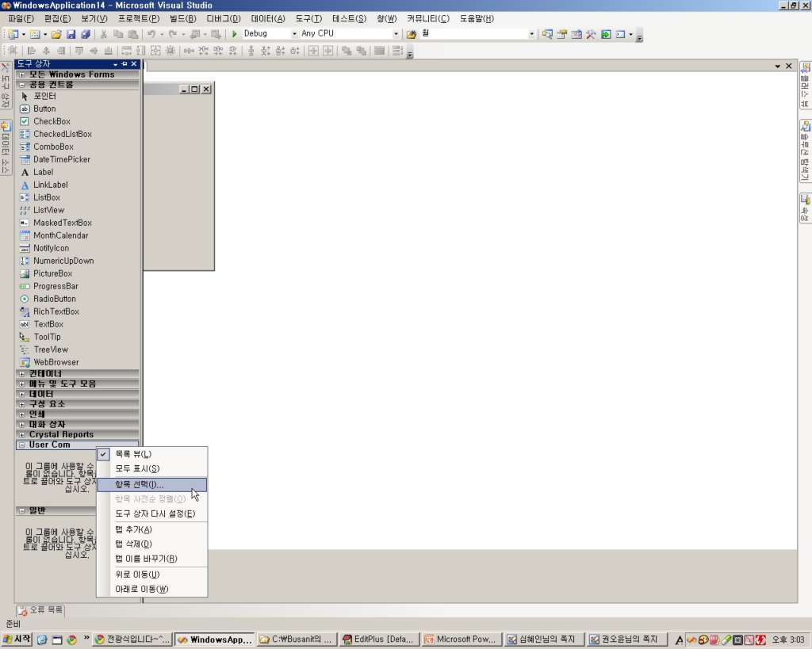This screenshot has height=649, width=812.
Task: Click the Cut scissors icon
Action: tap(104, 34)
